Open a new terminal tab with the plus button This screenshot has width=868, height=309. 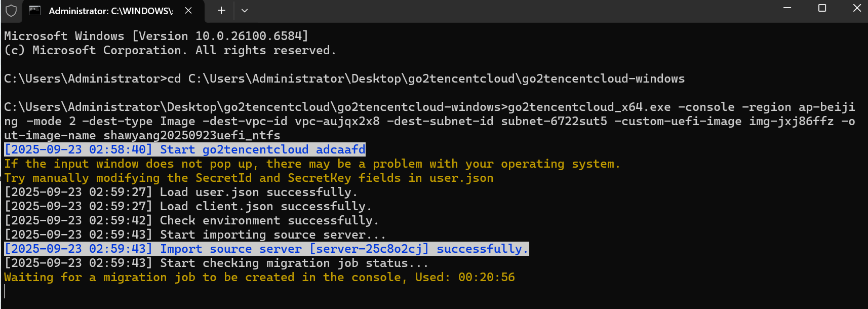[221, 11]
